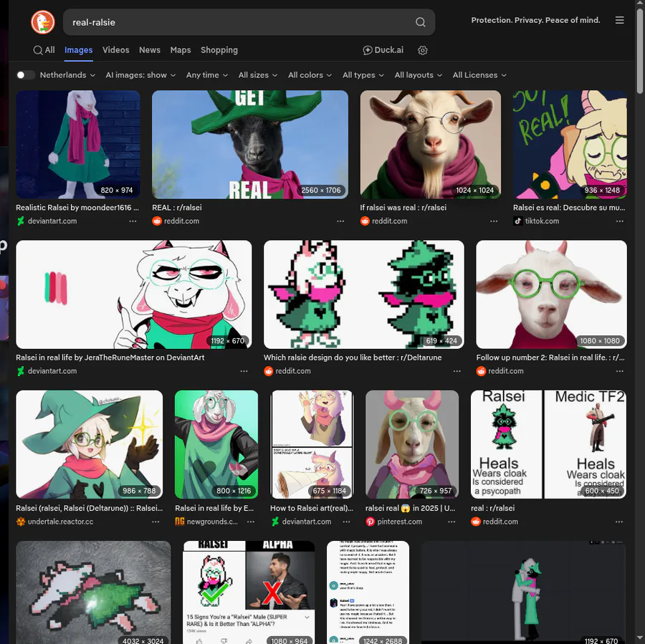This screenshot has height=644, width=645.
Task: Open white goat with green glasses thumbnail
Action: [x=551, y=295]
